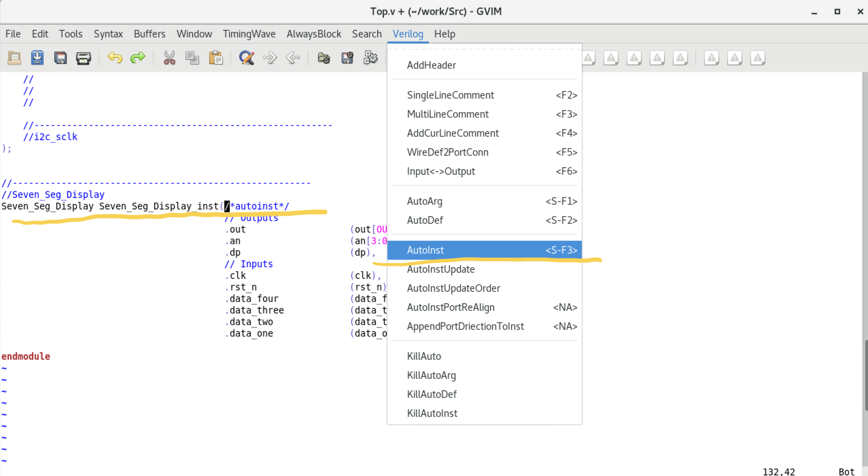868x476 pixels.
Task: Select KillAuto from Verilog menu
Action: (x=485, y=356)
